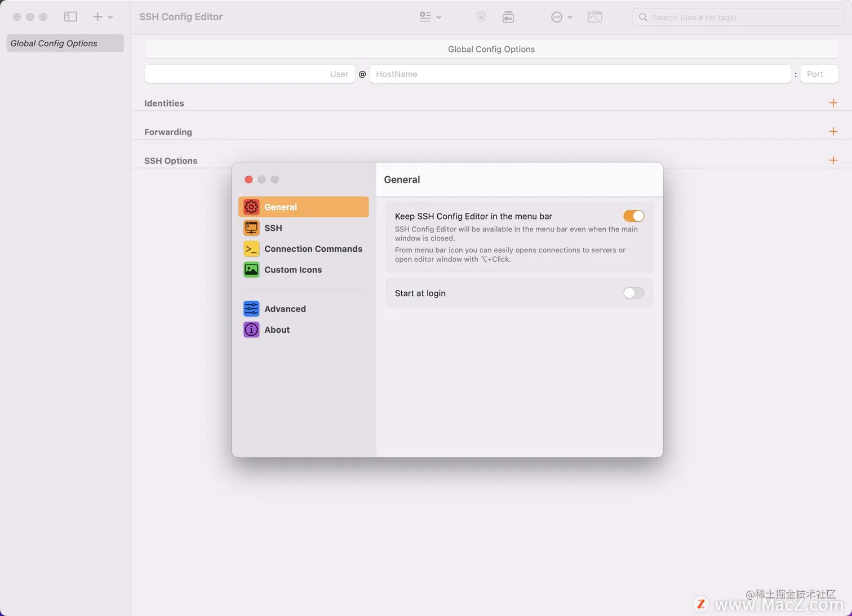Click the General heading in preferences pane

[x=402, y=180]
